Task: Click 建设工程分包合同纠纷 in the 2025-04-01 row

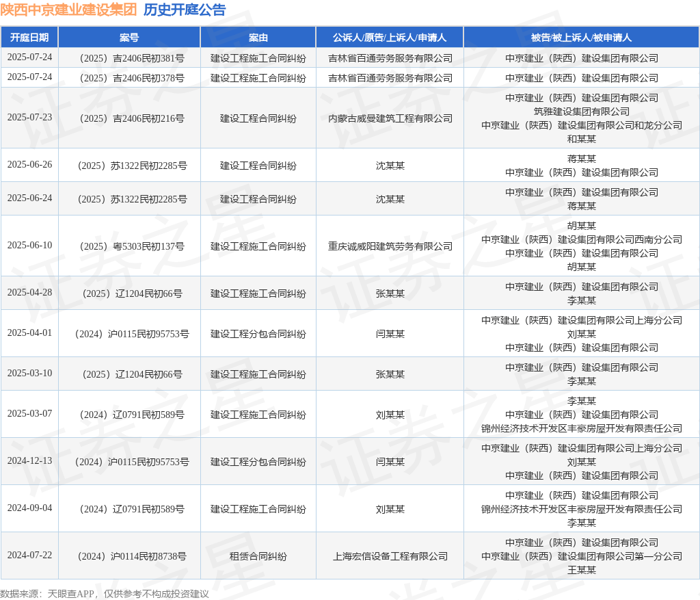Action: click(x=258, y=334)
